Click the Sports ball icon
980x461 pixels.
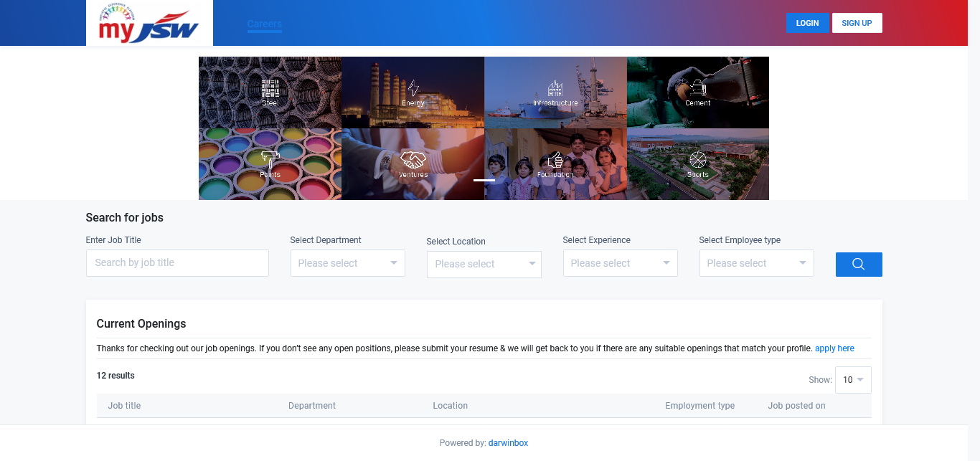point(697,159)
